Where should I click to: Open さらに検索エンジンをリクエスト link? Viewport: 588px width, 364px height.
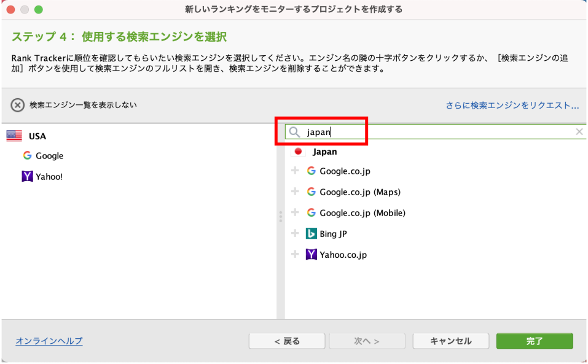point(512,106)
